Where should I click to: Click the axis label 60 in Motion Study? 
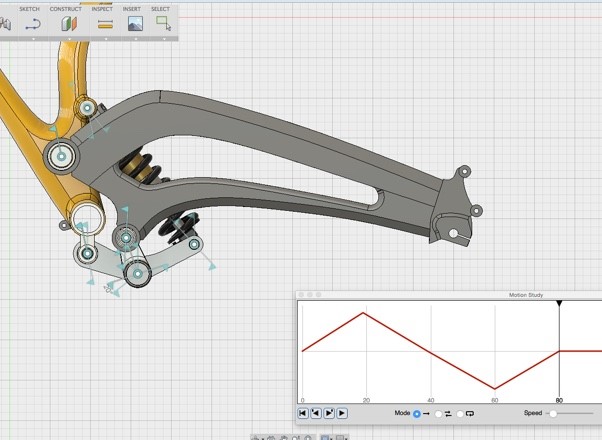(495, 400)
